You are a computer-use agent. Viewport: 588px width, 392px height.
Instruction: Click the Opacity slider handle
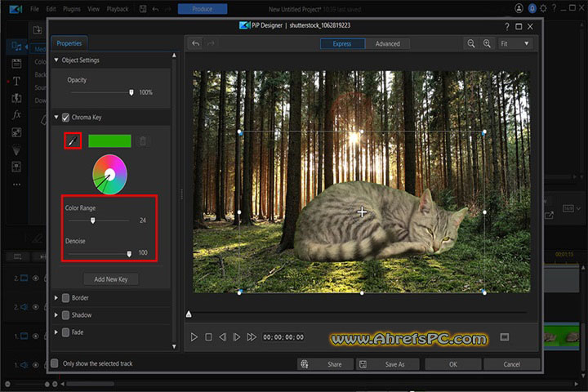click(x=131, y=92)
